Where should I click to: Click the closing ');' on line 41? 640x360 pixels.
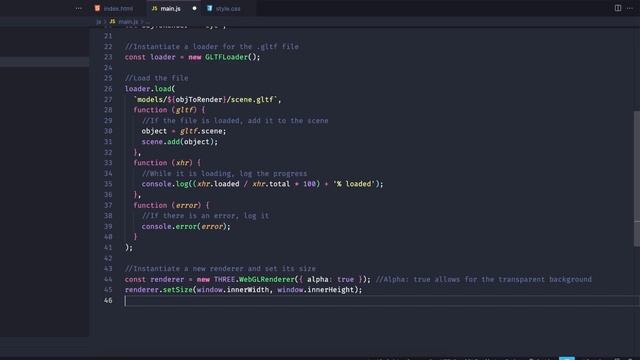pyautogui.click(x=129, y=247)
